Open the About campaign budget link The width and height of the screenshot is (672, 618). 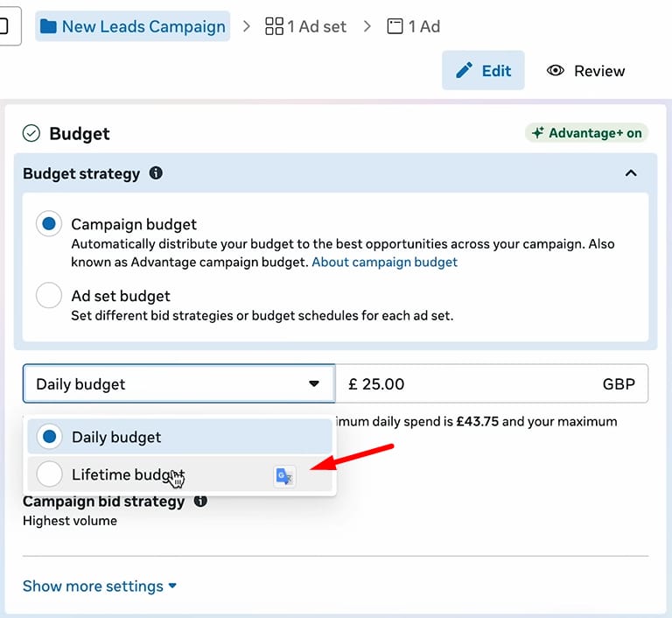385,262
